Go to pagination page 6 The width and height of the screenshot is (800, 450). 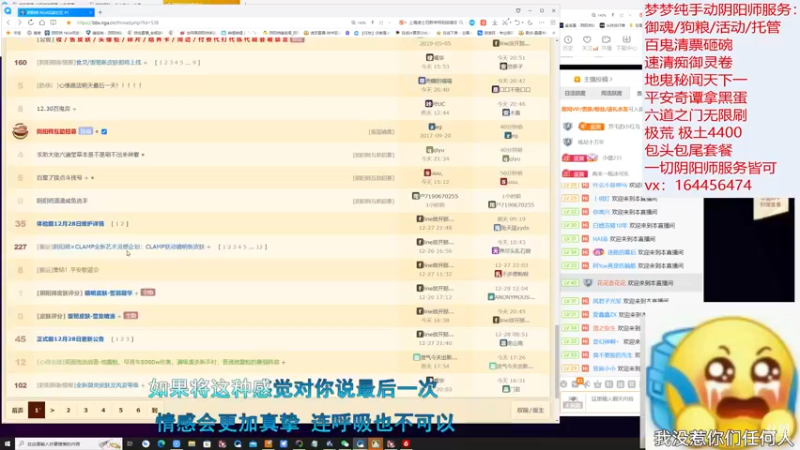point(138,410)
